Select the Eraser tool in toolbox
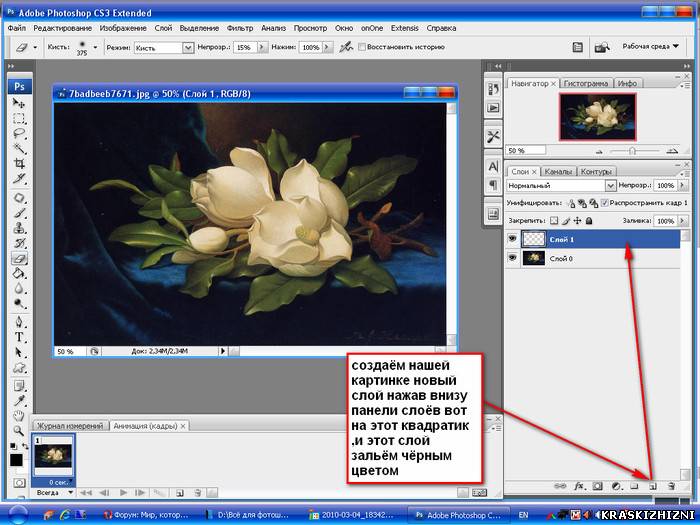This screenshot has height=525, width=700. (19, 258)
